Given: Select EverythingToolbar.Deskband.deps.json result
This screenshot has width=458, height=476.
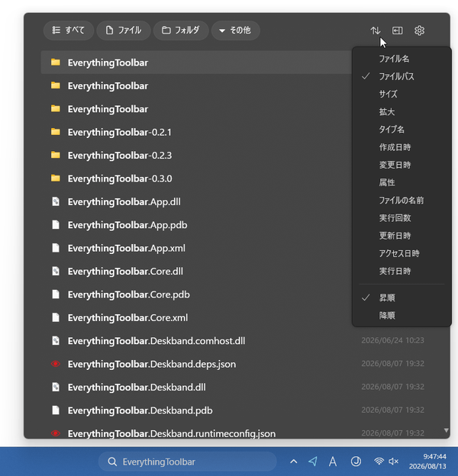Looking at the screenshot, I should pos(238,364).
